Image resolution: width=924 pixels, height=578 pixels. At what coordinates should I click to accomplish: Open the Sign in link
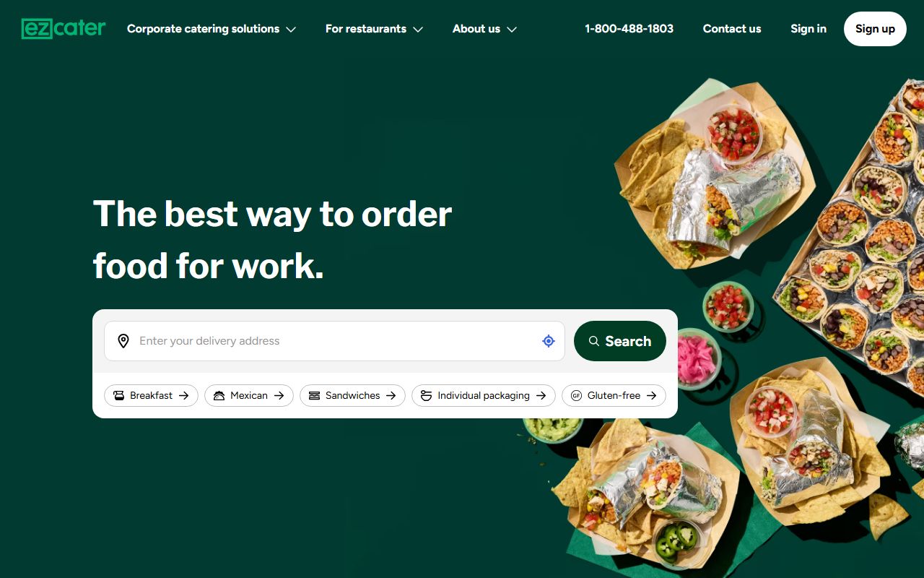pos(808,29)
